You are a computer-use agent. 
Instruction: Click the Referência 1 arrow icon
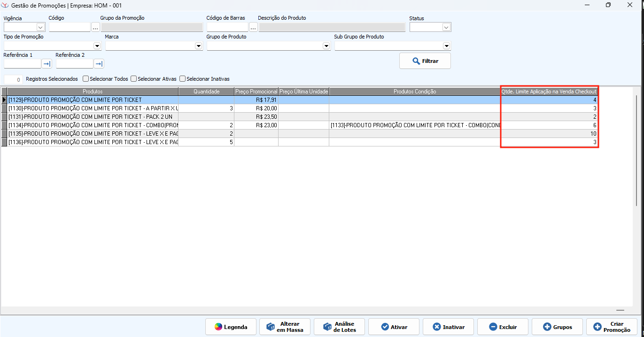click(47, 64)
